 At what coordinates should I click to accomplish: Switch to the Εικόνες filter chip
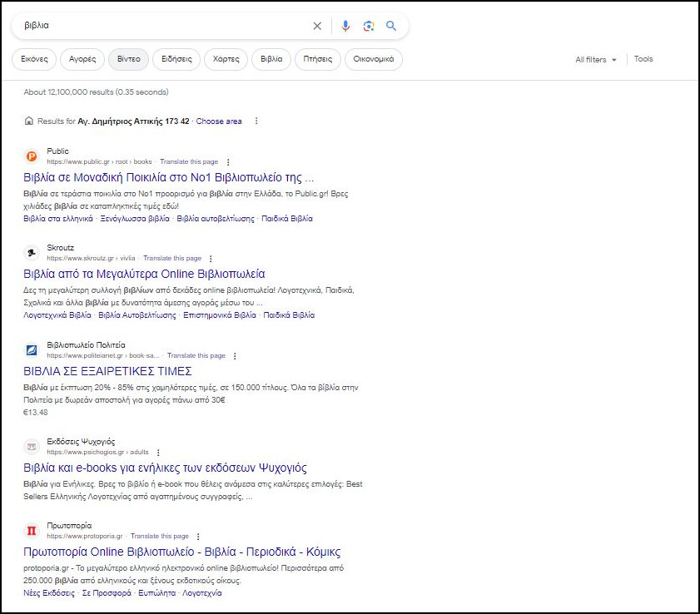34,59
